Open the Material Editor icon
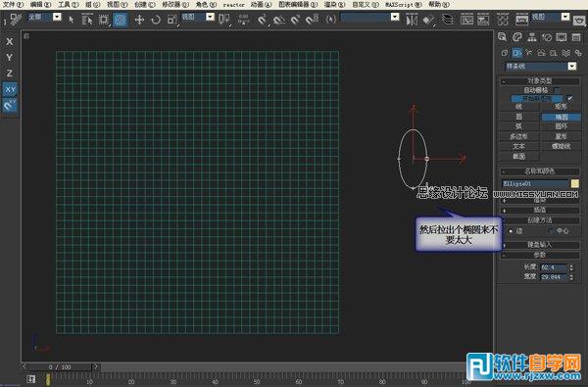This screenshot has width=588, height=387. click(503, 20)
